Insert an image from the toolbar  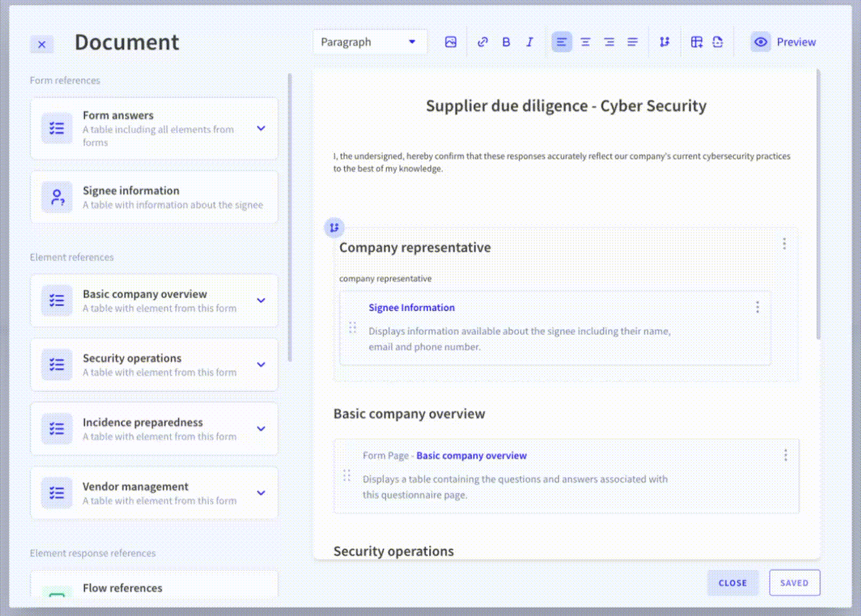(450, 41)
